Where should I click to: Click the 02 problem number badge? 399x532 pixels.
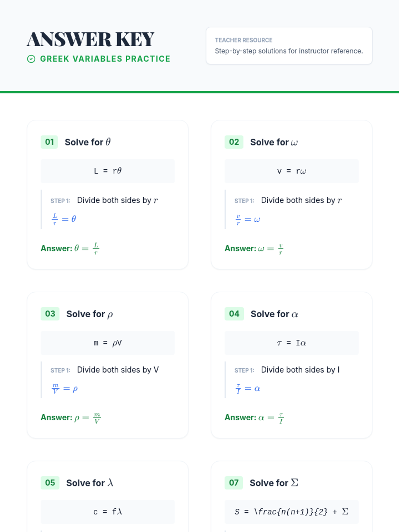pyautogui.click(x=234, y=142)
